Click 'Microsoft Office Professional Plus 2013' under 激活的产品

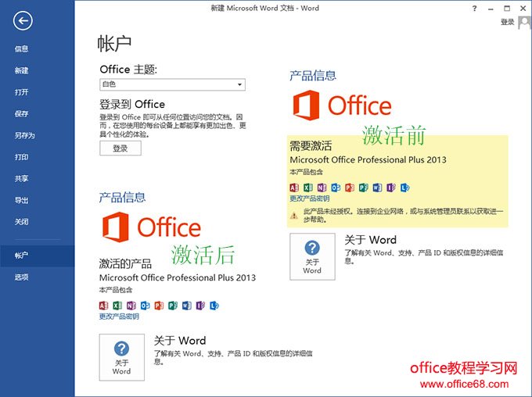click(178, 277)
